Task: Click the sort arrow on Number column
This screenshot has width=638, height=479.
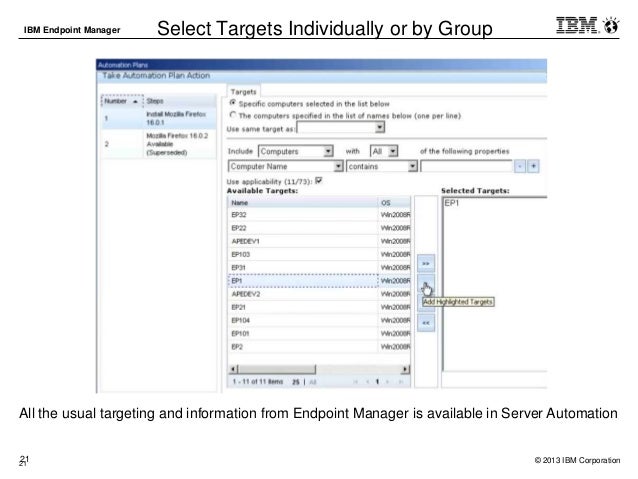Action: coord(135,101)
